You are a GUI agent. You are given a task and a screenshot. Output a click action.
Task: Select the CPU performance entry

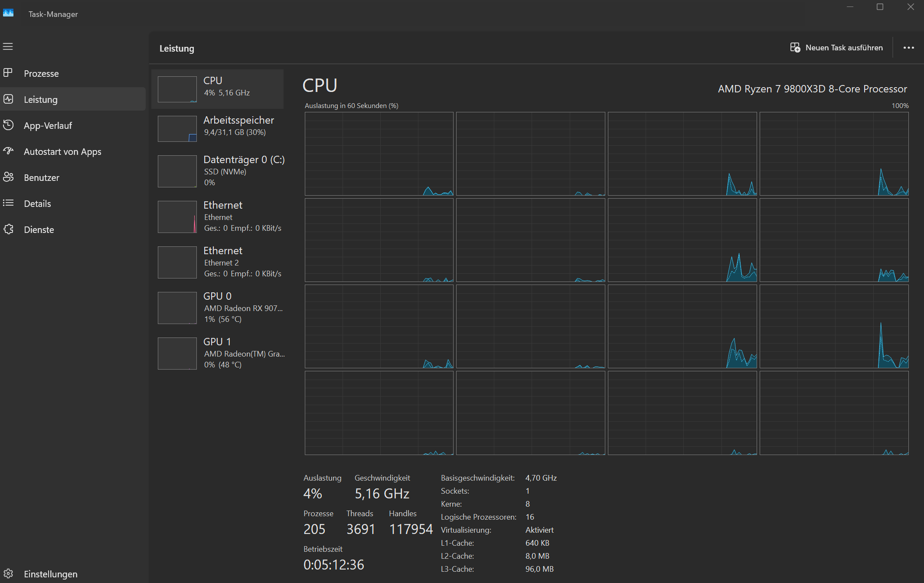[x=218, y=89]
